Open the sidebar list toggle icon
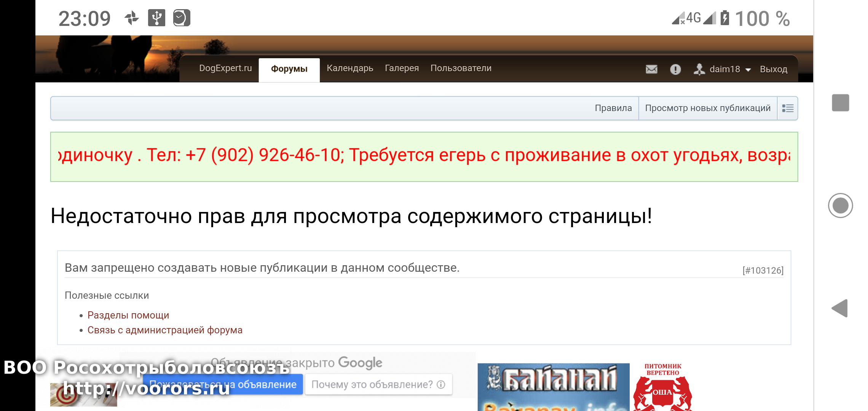This screenshot has height=411, width=868. pos(788,108)
